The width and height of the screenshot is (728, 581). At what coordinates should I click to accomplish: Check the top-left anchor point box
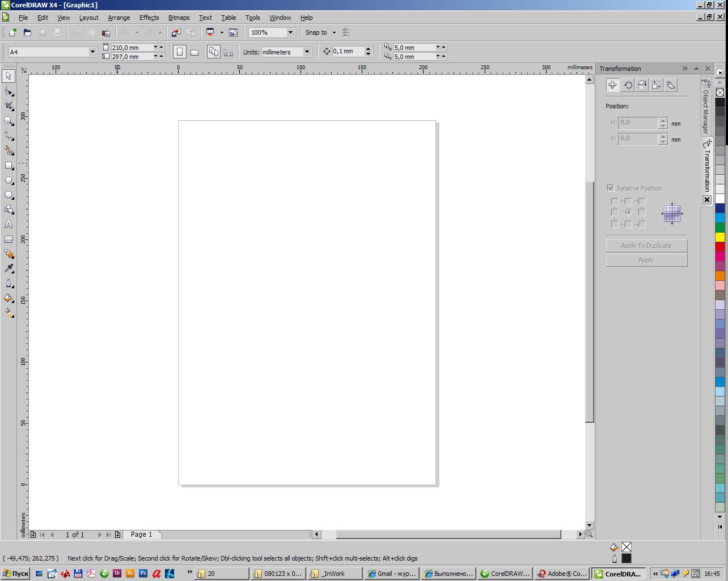[x=615, y=201]
